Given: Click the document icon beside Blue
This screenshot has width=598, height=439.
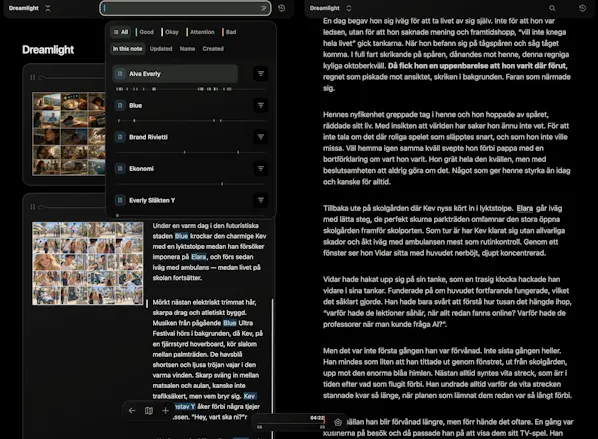Looking at the screenshot, I should pyautogui.click(x=120, y=105).
